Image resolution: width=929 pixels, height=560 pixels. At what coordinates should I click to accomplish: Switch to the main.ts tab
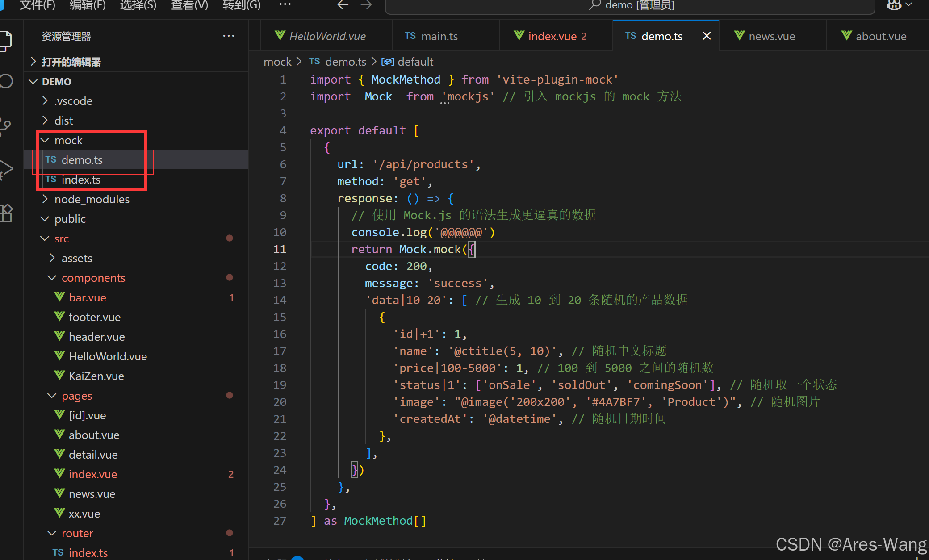445,36
